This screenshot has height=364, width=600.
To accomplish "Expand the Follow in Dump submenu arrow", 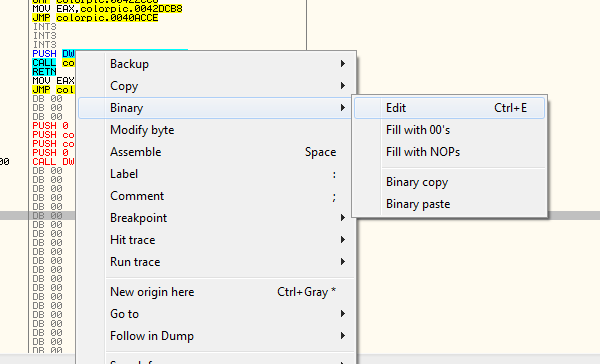I will (343, 336).
